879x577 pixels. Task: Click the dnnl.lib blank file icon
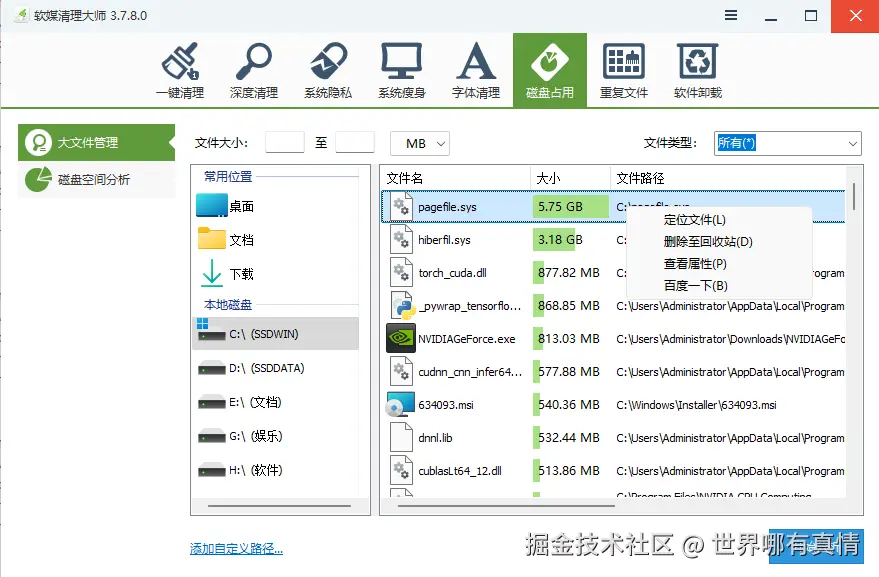click(x=401, y=437)
